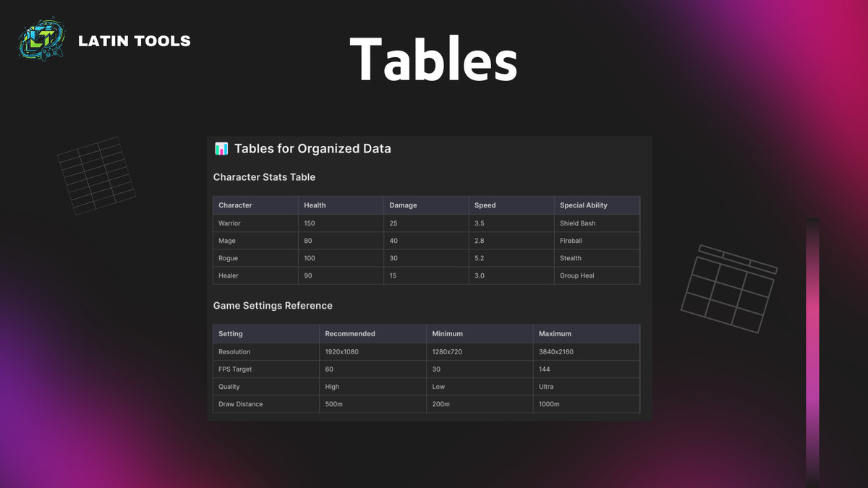This screenshot has width=868, height=488.
Task: Select the 3840x2160 maximum resolution cell
Action: click(x=556, y=352)
